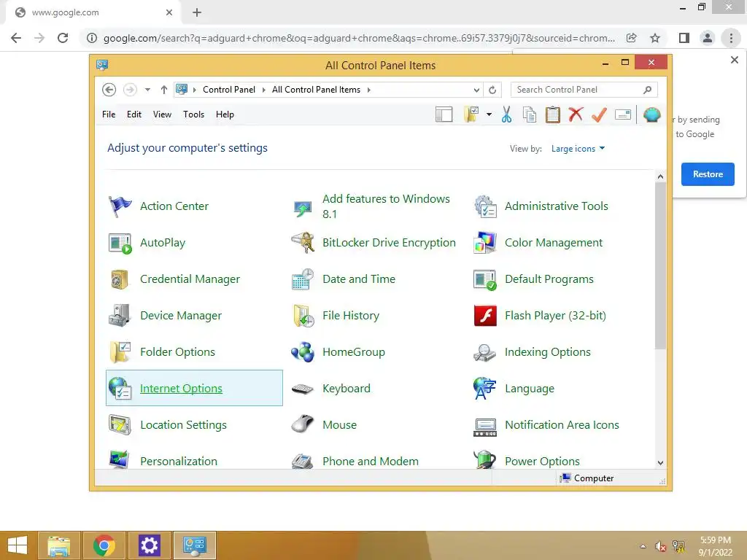
Task: Click the Flash Player red icon
Action: [x=485, y=316]
